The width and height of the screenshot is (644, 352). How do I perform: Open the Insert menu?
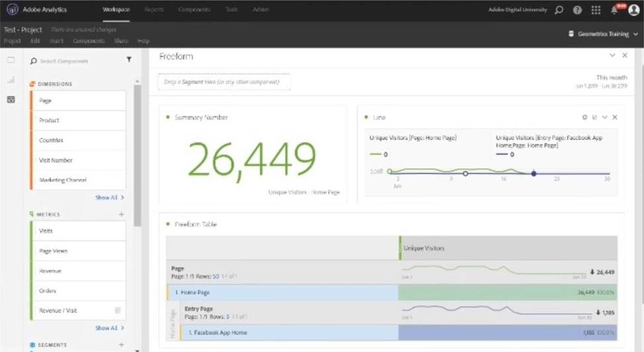pos(57,41)
